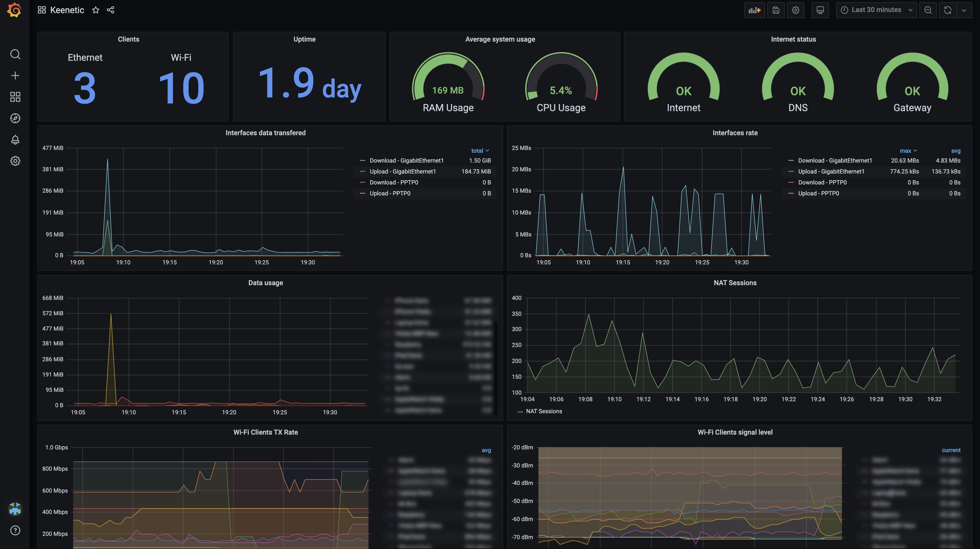Screen dimensions: 980x549
Task: Open the NAT Sessions panel title menu
Action: 735,283
